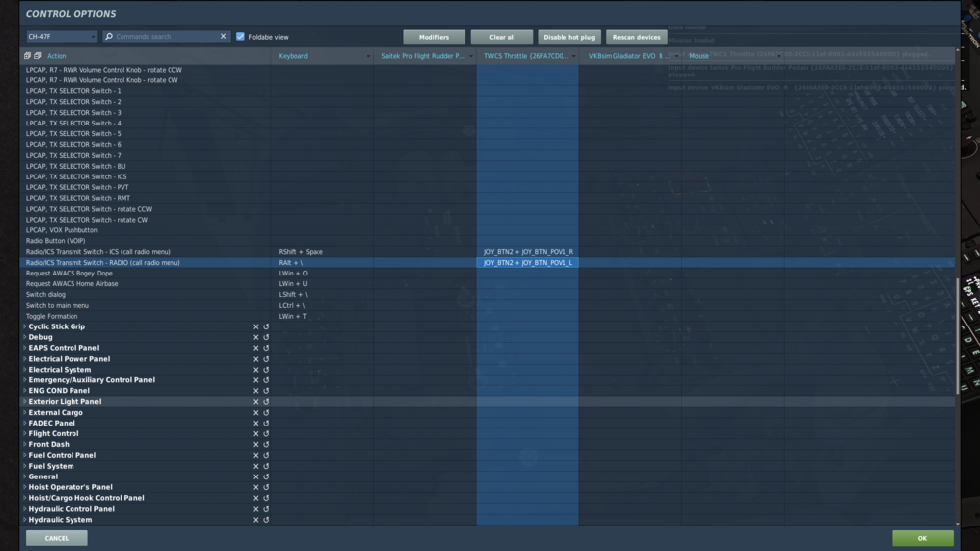Open the CH-47F aircraft dropdown

62,37
